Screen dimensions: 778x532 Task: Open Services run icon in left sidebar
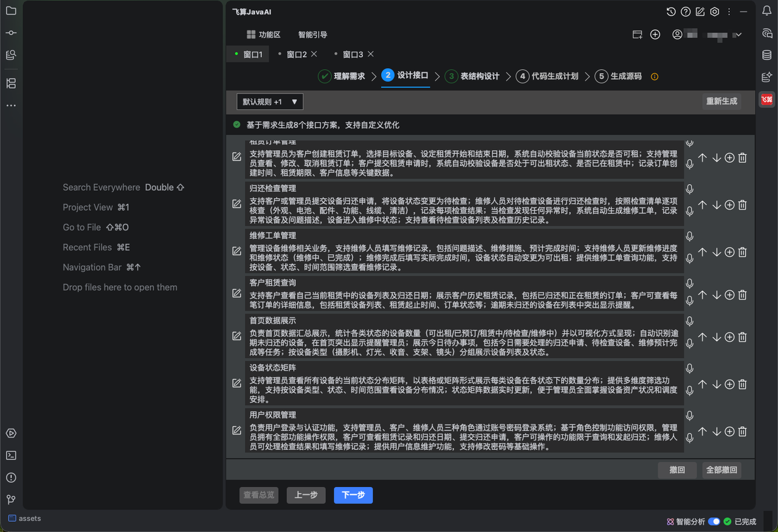point(11,434)
